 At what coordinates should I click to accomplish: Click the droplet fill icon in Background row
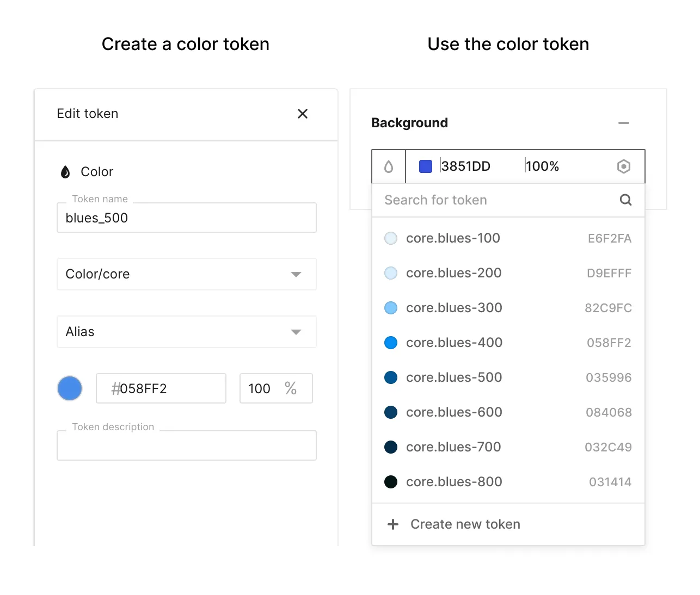point(389,166)
